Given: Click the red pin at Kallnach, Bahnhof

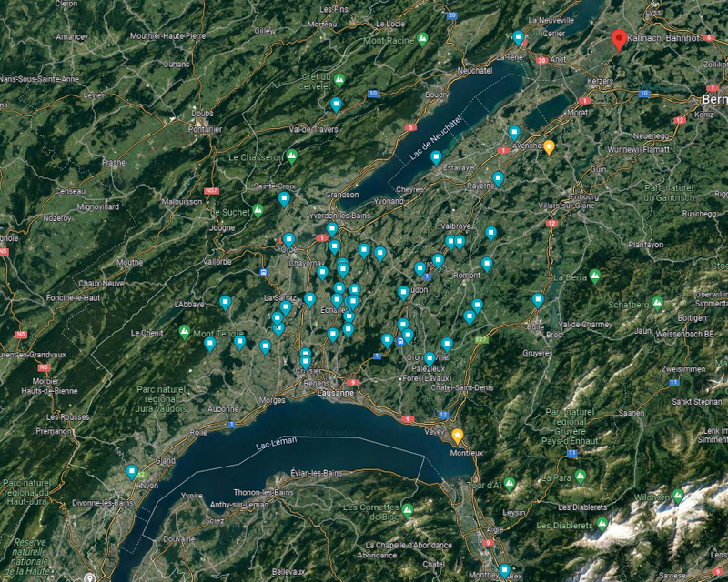Looking at the screenshot, I should coord(619,40).
